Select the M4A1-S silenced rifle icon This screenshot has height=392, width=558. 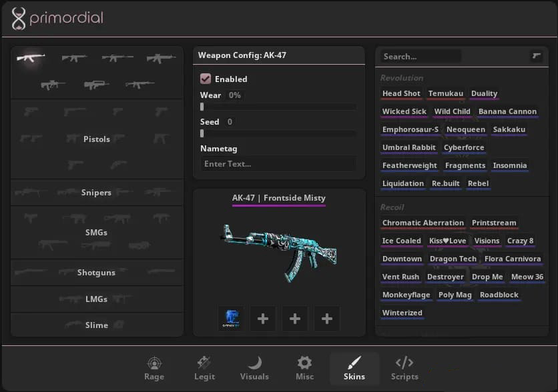pos(117,57)
